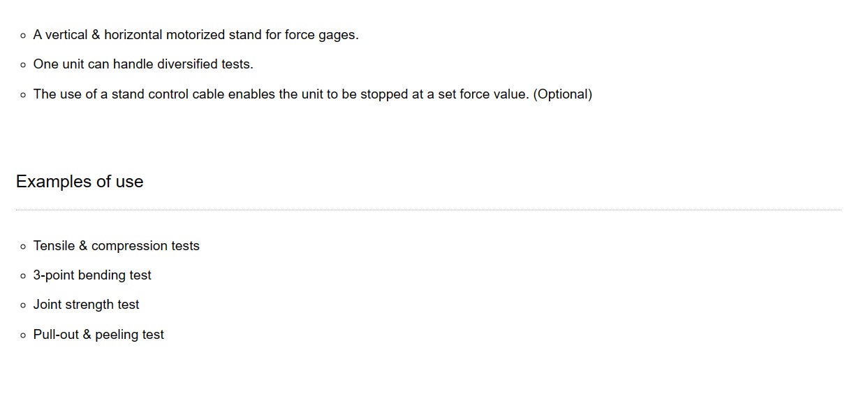This screenshot has height=399, width=868.
Task: Click the "Examples of use" heading
Action: 80,182
